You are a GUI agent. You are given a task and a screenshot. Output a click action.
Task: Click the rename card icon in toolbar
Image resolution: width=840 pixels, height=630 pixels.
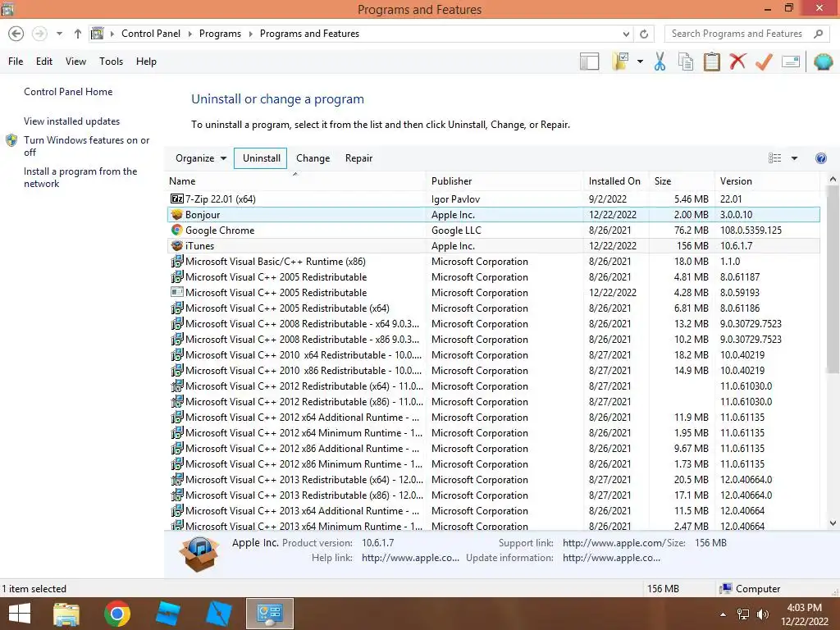(x=791, y=62)
